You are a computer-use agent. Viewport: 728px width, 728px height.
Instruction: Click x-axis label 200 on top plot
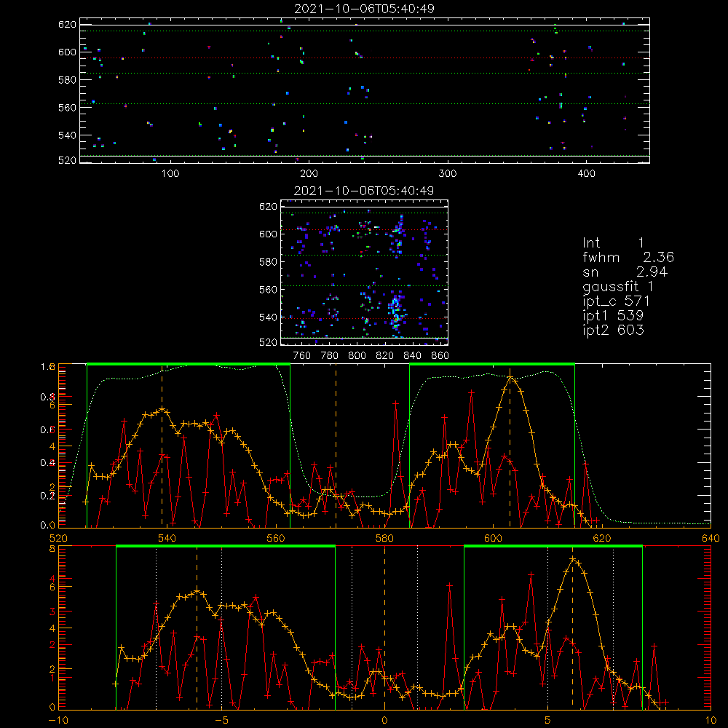click(309, 174)
